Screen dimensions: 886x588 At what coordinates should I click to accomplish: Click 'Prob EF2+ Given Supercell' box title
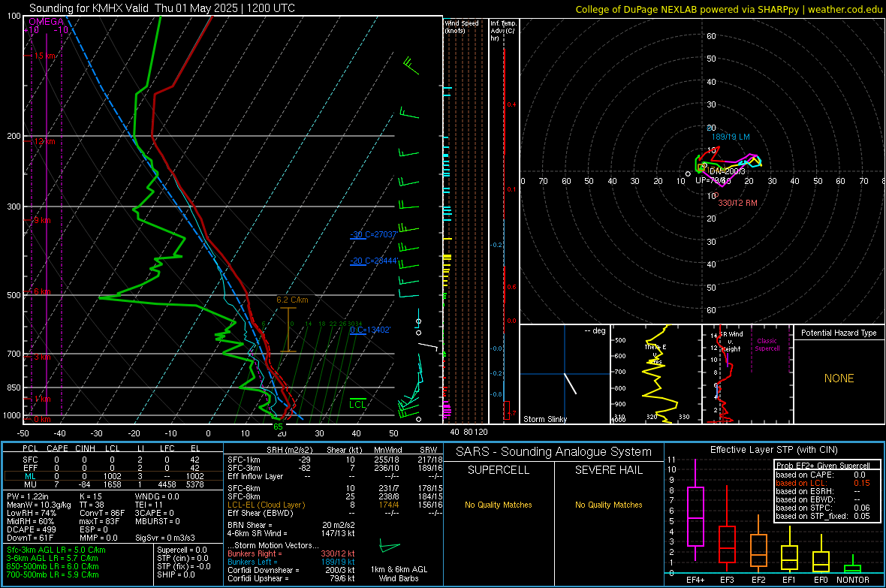point(823,466)
